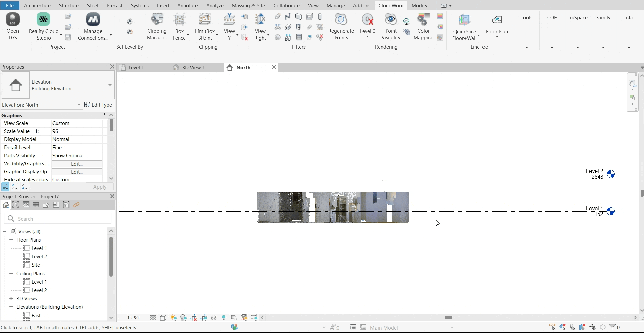Expand 3D Views in the Project Browser
This screenshot has width=644, height=333.
point(10,298)
